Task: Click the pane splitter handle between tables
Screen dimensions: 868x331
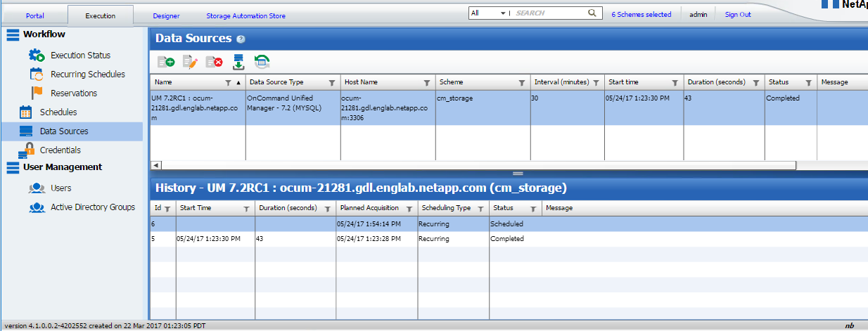Action: (x=518, y=173)
